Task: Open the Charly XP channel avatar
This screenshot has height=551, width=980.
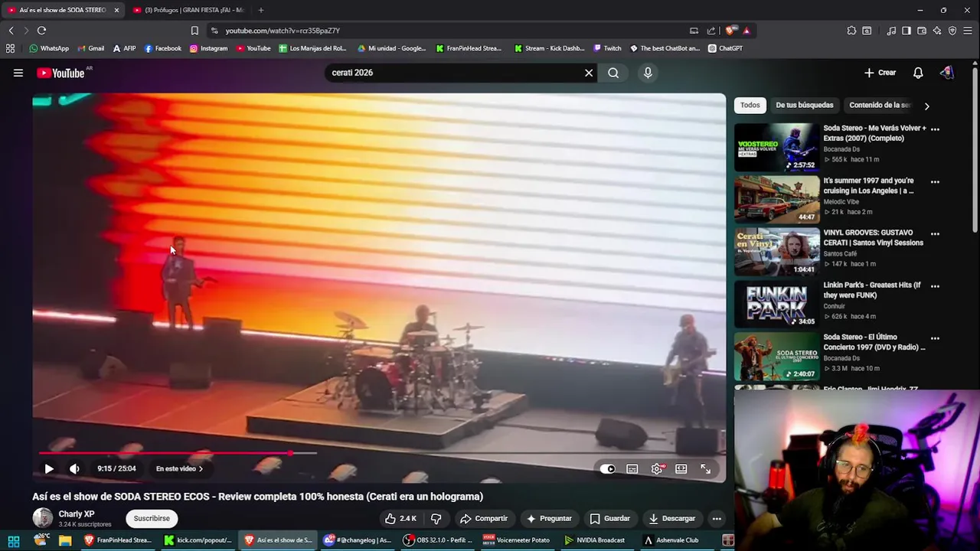Action: 43,518
